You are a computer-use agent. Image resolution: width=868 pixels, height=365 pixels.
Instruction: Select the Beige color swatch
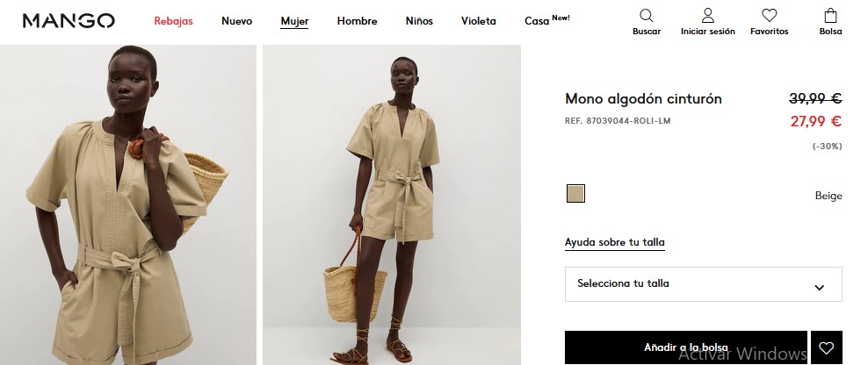pyautogui.click(x=575, y=194)
